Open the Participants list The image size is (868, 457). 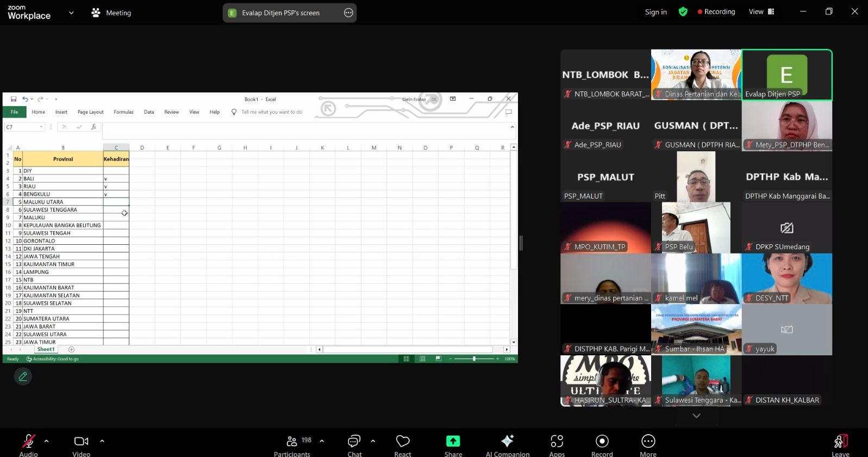click(292, 444)
